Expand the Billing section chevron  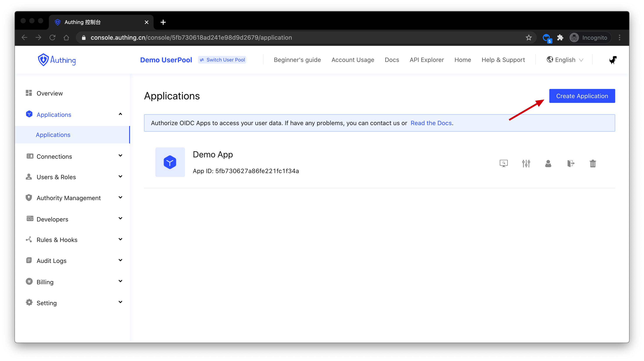tap(120, 281)
